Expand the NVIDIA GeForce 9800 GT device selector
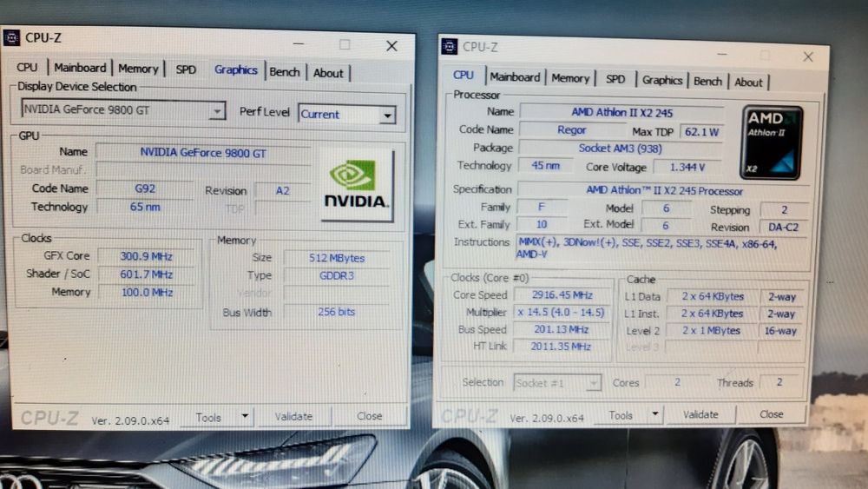 click(217, 111)
